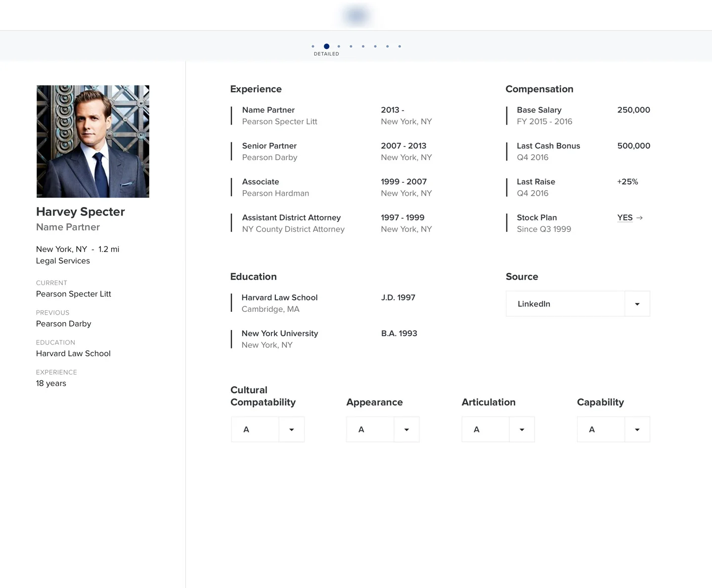Screen dimensions: 712x588
Task: Open the YES stock plan link
Action: coord(625,217)
